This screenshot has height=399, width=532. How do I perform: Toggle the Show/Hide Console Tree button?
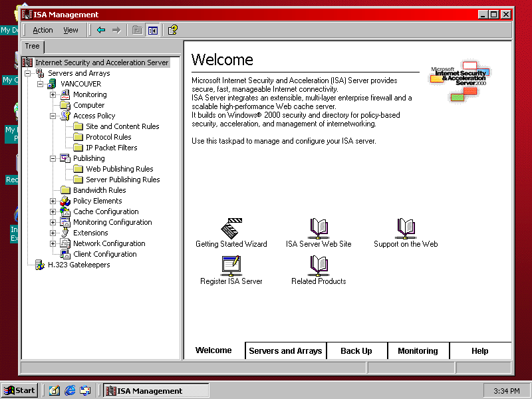153,30
